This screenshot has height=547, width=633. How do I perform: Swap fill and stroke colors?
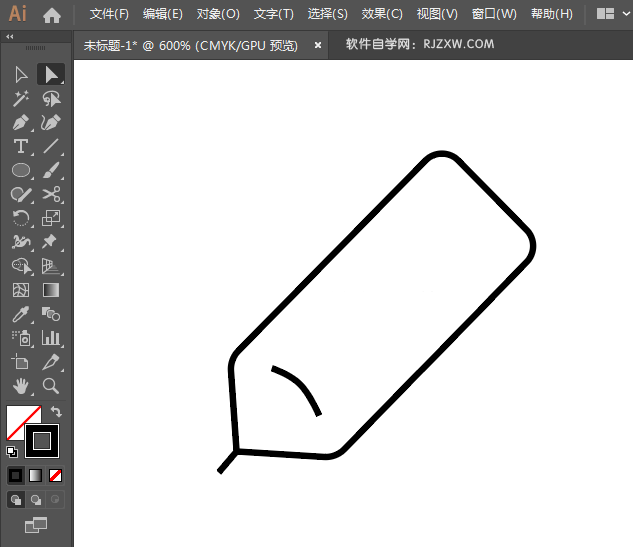pyautogui.click(x=56, y=412)
